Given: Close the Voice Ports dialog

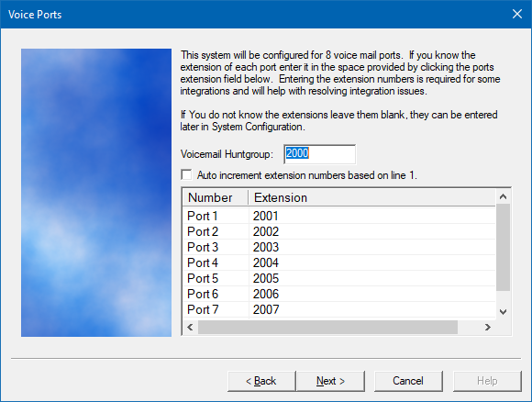Looking at the screenshot, I should (x=516, y=14).
